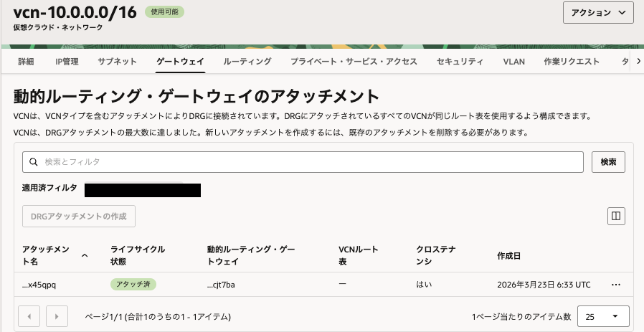Expand items per page dropdown 25
The width and height of the screenshot is (644, 332).
pyautogui.click(x=602, y=316)
